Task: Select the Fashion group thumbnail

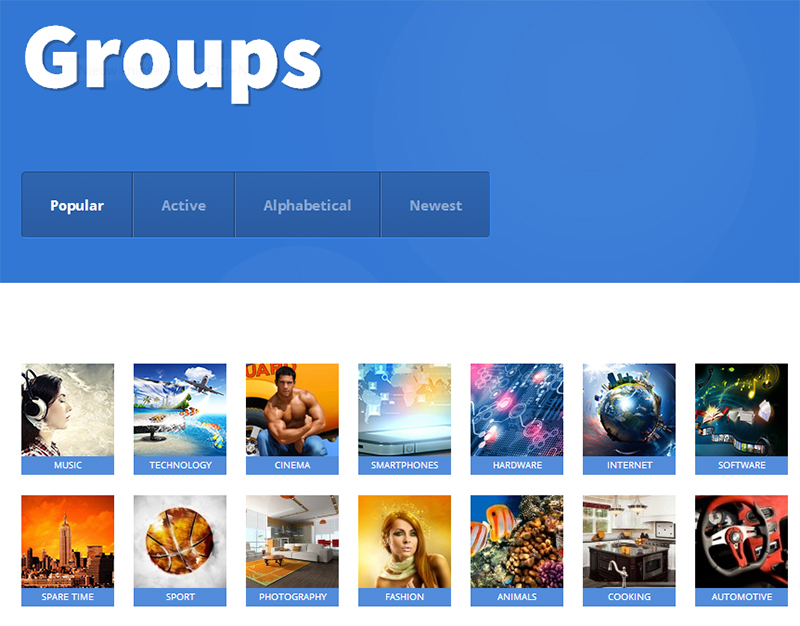Action: click(x=404, y=541)
